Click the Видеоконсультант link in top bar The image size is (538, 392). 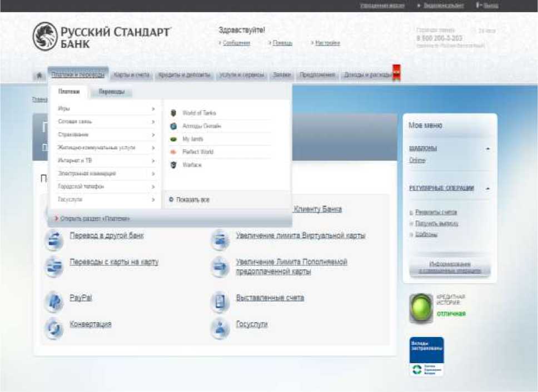click(444, 6)
